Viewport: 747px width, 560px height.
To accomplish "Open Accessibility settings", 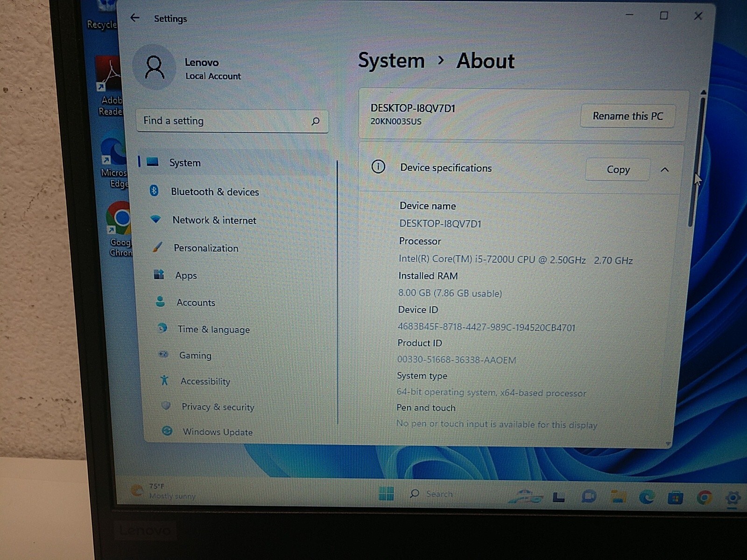I will pos(205,381).
